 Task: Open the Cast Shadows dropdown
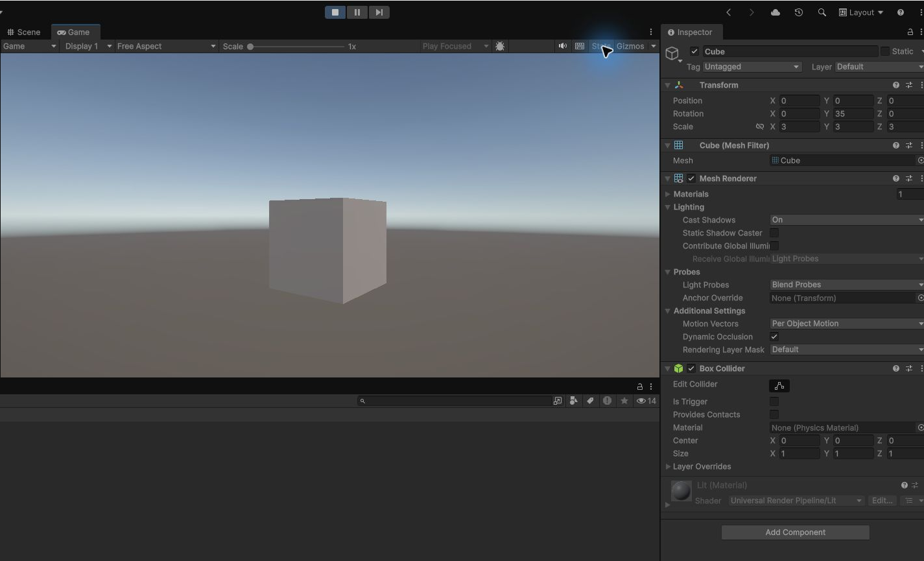click(846, 220)
